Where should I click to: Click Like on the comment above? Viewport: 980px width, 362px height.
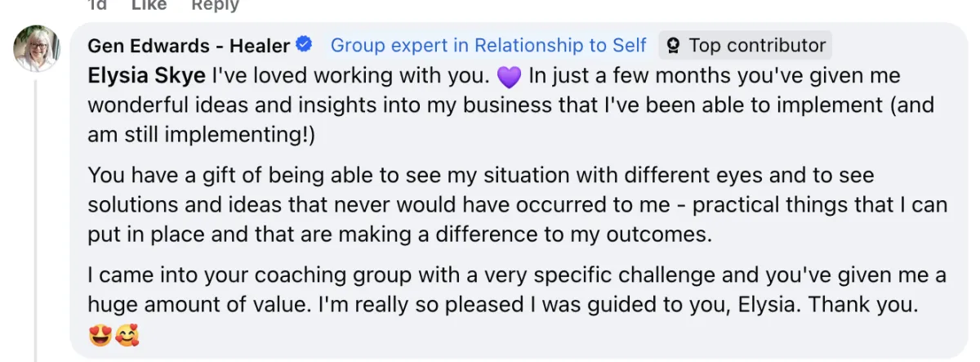[x=149, y=5]
